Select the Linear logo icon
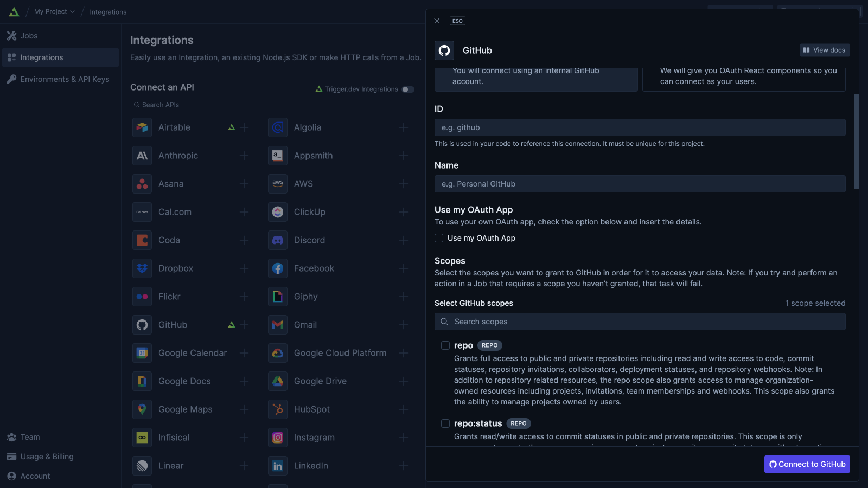868x488 pixels. click(142, 466)
